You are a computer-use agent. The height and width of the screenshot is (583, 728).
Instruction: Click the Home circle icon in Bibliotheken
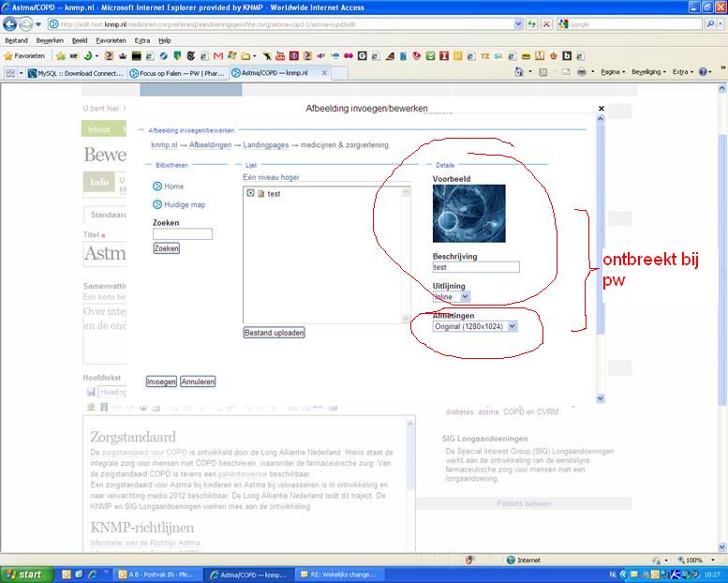click(x=156, y=187)
